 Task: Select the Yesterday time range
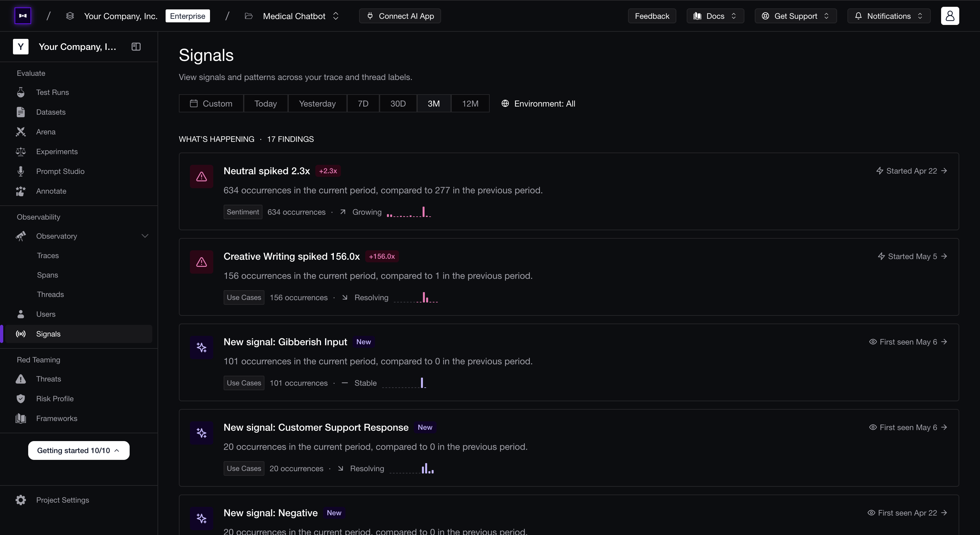click(x=317, y=103)
